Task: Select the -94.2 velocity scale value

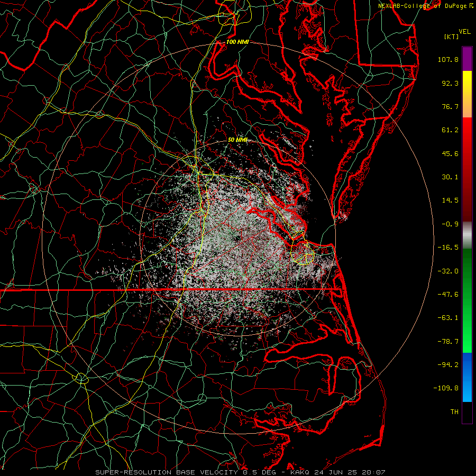Action: (448, 365)
